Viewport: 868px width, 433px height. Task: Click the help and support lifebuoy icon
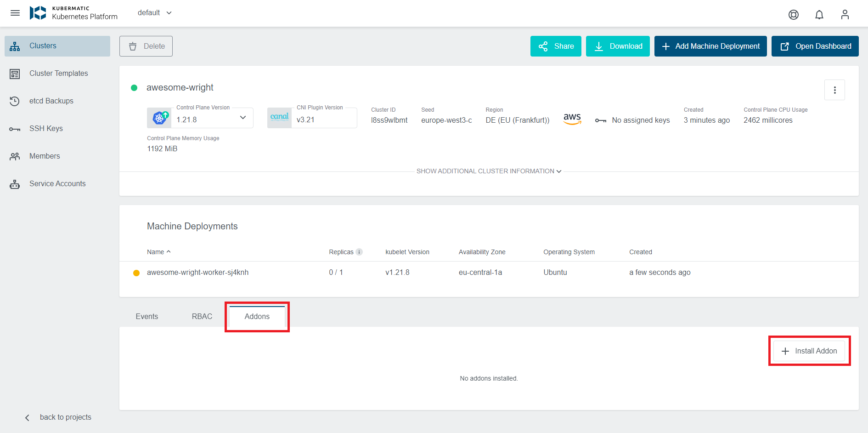(x=793, y=15)
